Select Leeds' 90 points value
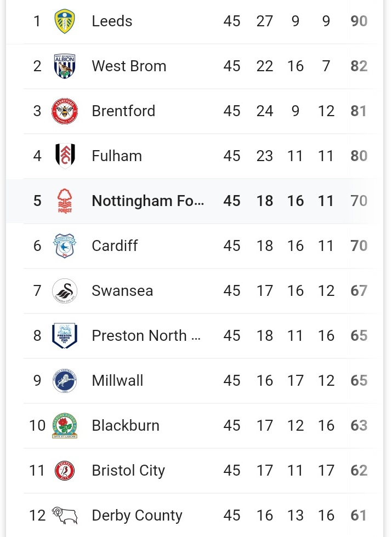Image resolution: width=392 pixels, height=537 pixels. [x=359, y=21]
